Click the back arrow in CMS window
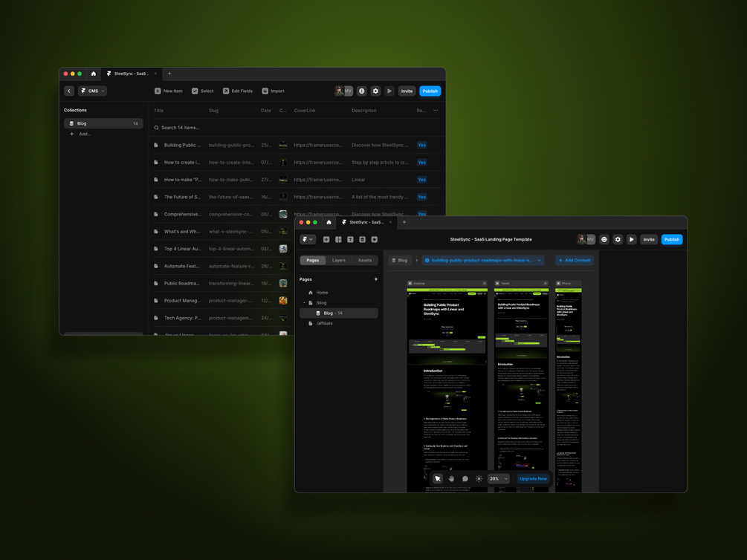 pos(69,91)
